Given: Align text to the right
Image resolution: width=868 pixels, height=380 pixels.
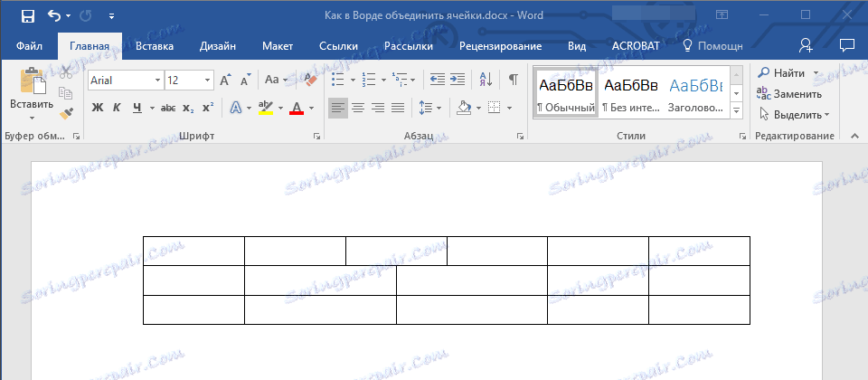Looking at the screenshot, I should click(x=378, y=108).
